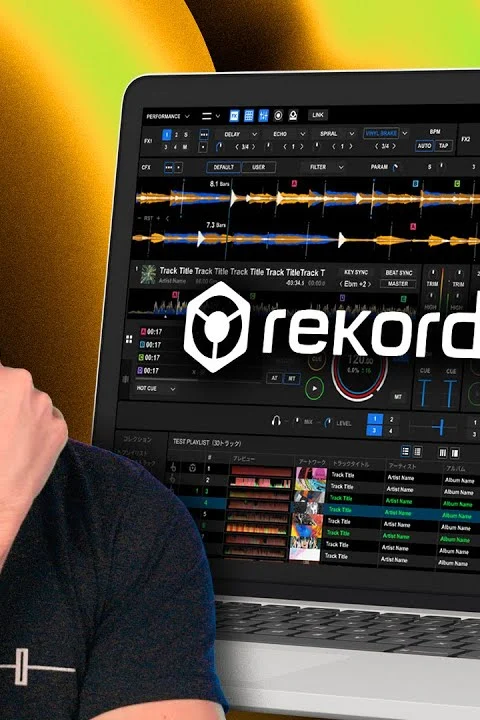Viewport: 480px width, 720px height.
Task: Toggle the MASTER deck button
Action: coord(398,284)
